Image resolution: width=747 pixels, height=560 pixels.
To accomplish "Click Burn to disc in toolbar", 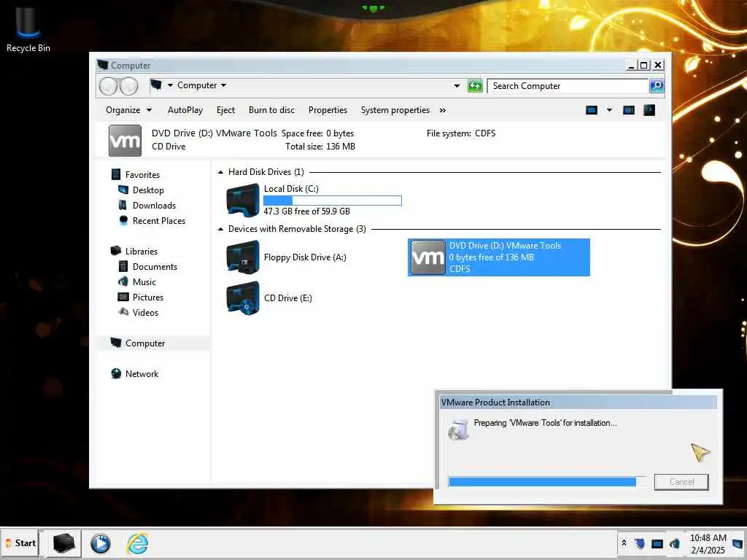I will 271,110.
